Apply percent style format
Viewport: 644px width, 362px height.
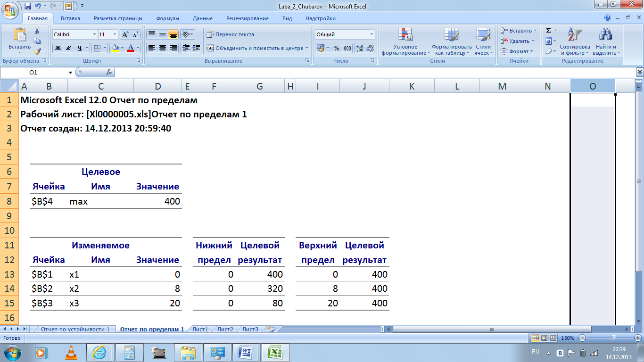pos(336,48)
